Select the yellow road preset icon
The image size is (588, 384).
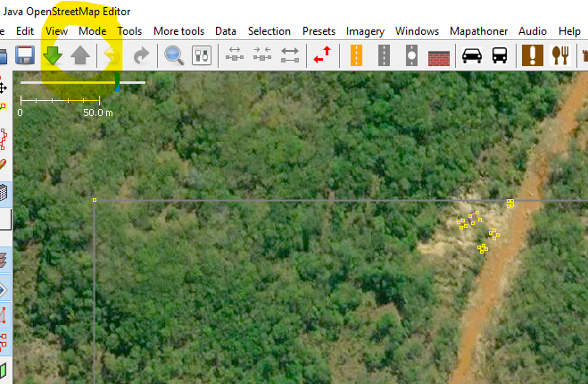click(x=355, y=55)
